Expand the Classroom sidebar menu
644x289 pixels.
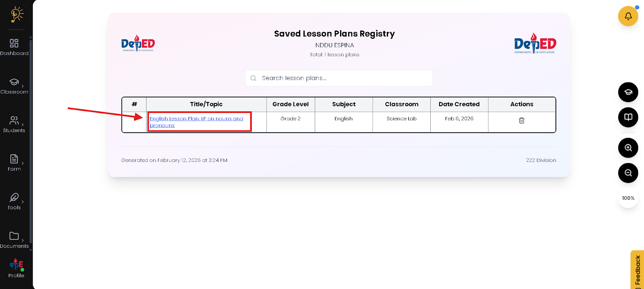point(14,86)
